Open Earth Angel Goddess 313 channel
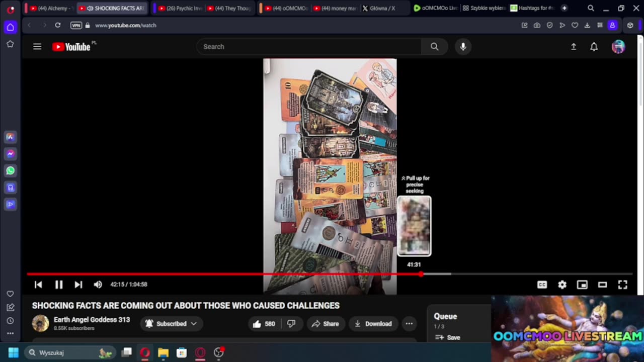The height and width of the screenshot is (362, 644). [92, 320]
